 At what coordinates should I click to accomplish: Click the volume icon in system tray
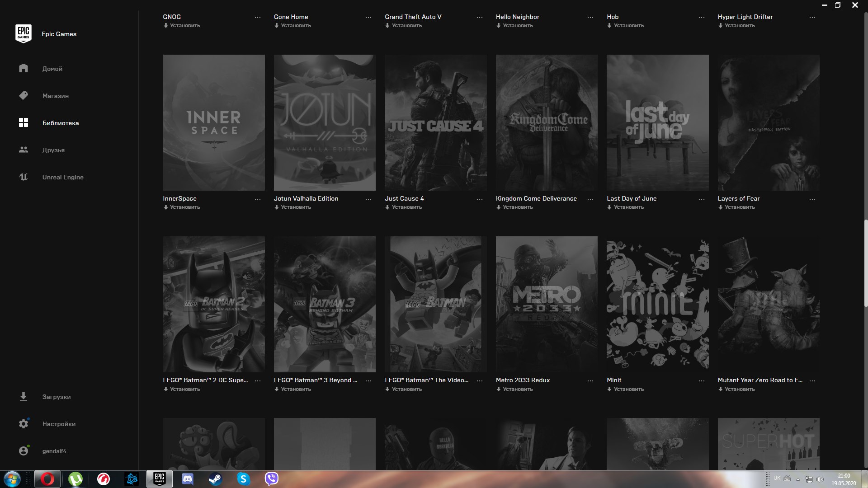820,479
